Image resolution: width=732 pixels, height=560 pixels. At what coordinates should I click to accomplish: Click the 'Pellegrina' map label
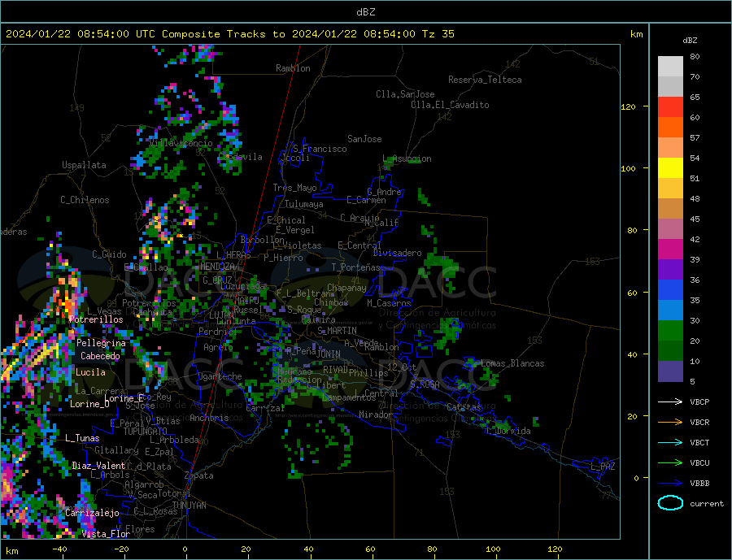[102, 343]
